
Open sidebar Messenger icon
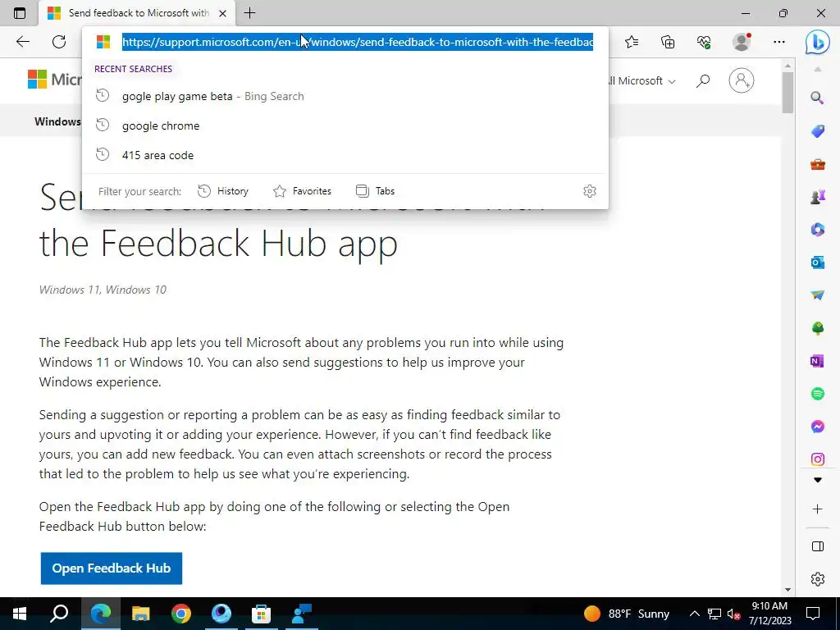tap(818, 427)
